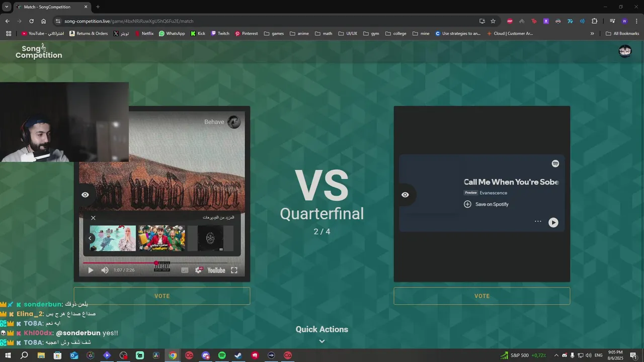This screenshot has width=644, height=362.
Task: Show previous suggested videos arrow
Action: 90,238
